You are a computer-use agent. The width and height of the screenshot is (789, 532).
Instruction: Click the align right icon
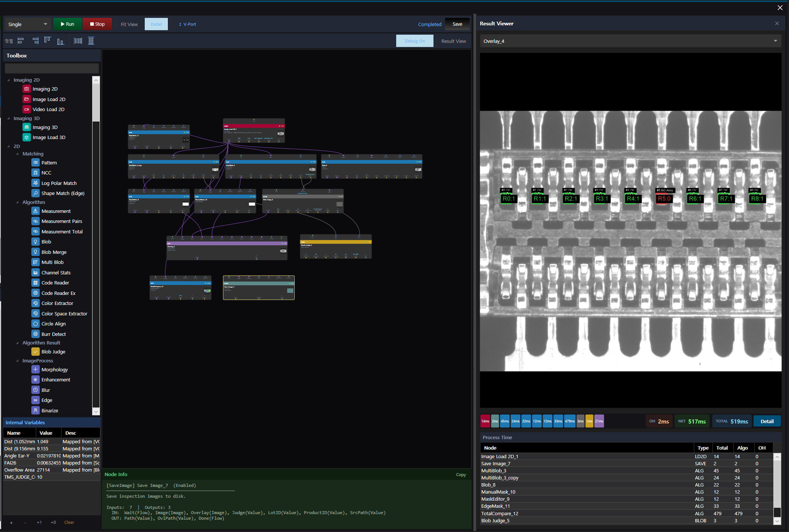(x=35, y=41)
